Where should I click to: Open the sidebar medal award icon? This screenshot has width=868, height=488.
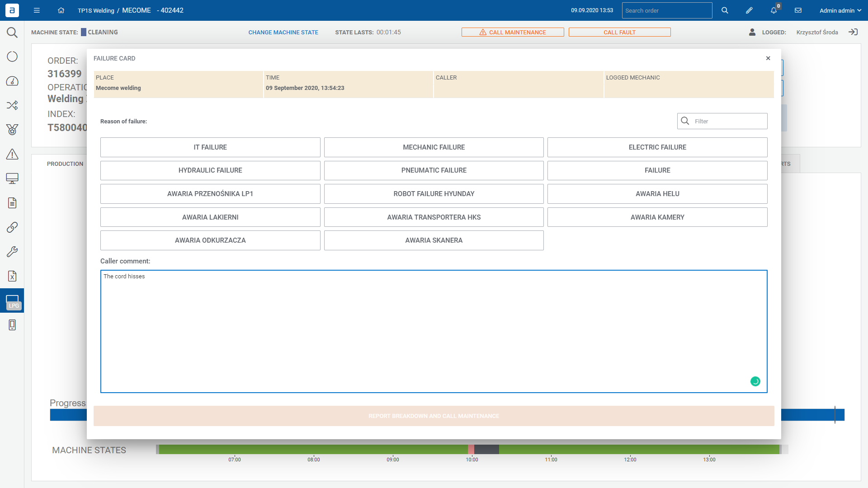12,130
